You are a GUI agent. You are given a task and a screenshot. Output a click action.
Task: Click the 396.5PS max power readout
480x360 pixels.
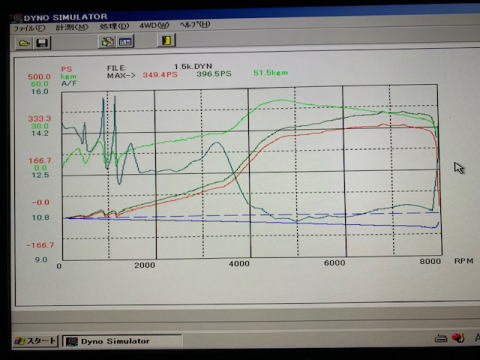click(x=214, y=74)
